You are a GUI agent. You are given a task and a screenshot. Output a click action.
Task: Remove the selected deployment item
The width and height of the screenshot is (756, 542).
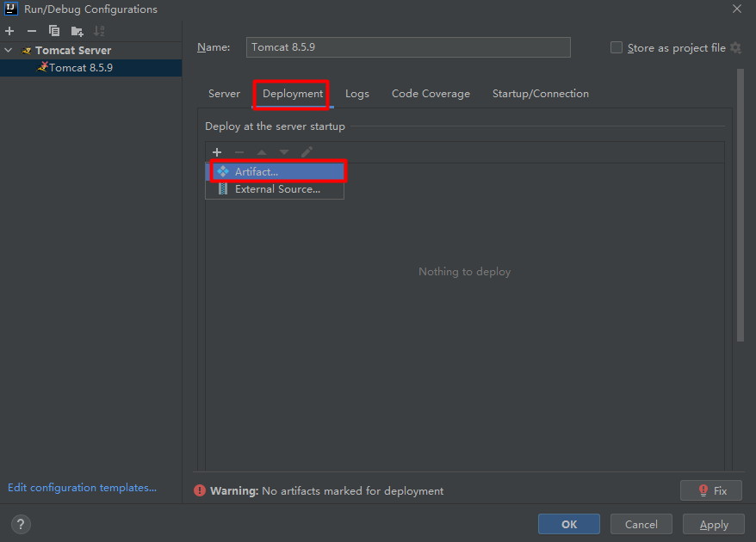(x=239, y=152)
